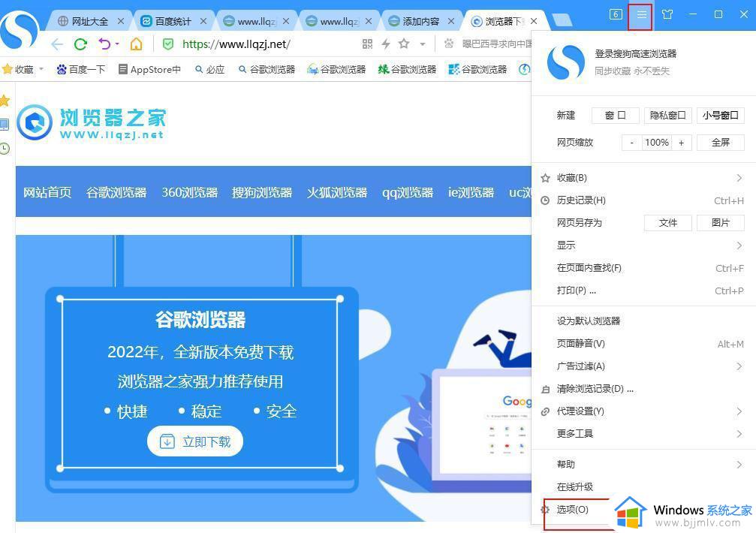Click the purple undo-close-tab icon
Viewport: 756px width, 533px height.
click(104, 44)
